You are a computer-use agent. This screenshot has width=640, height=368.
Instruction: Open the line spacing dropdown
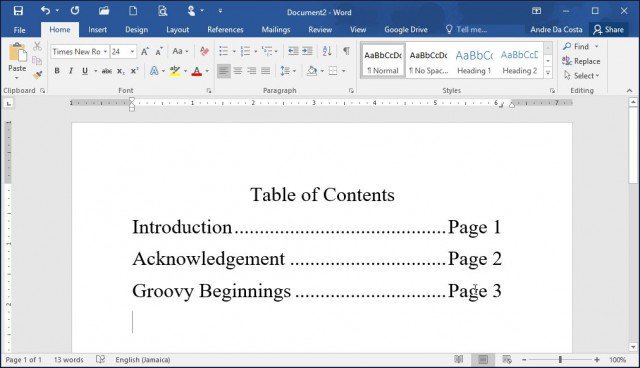click(x=288, y=71)
